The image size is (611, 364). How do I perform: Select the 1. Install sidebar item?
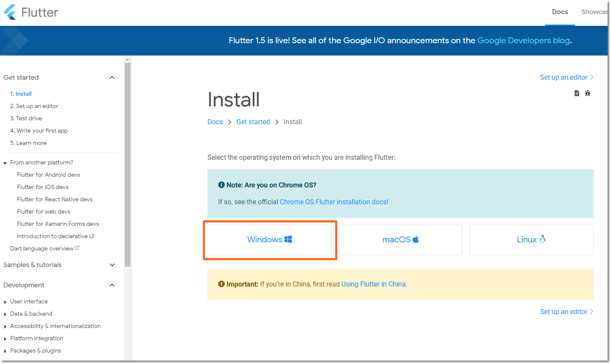click(21, 94)
